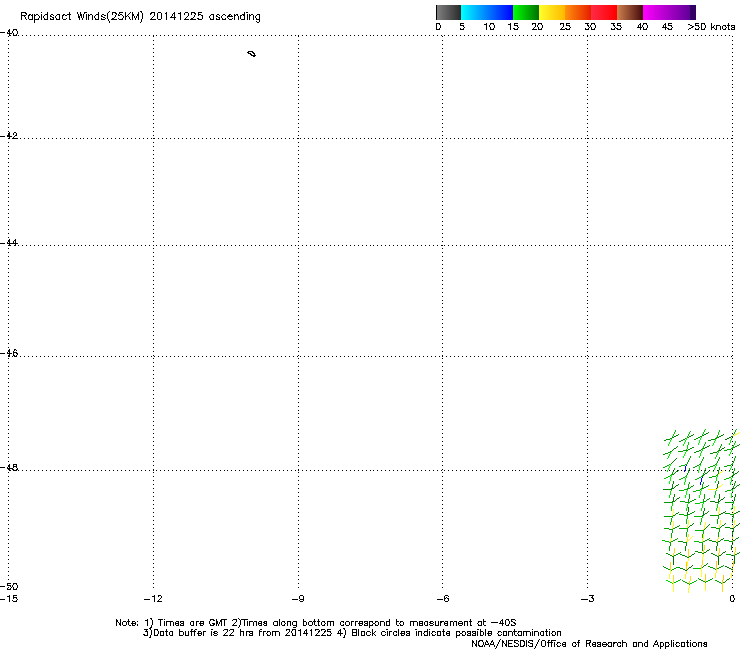Click the '-48' latitude axis label
This screenshot has height=650, width=740.
[x=9, y=467]
